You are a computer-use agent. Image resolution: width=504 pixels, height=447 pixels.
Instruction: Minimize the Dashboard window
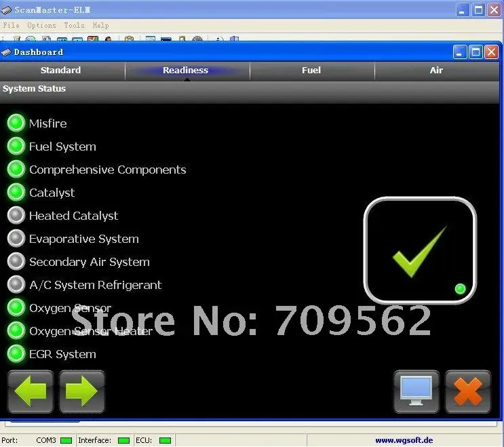[460, 52]
